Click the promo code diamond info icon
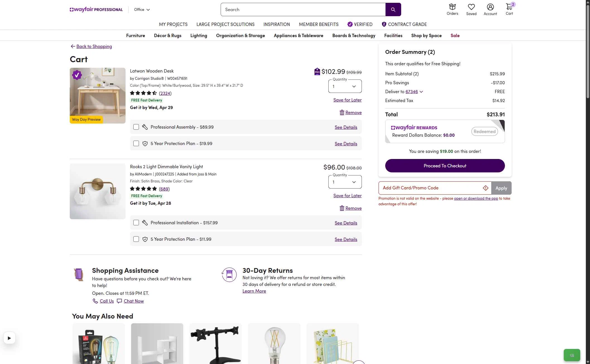This screenshot has height=364, width=590. tap(486, 188)
